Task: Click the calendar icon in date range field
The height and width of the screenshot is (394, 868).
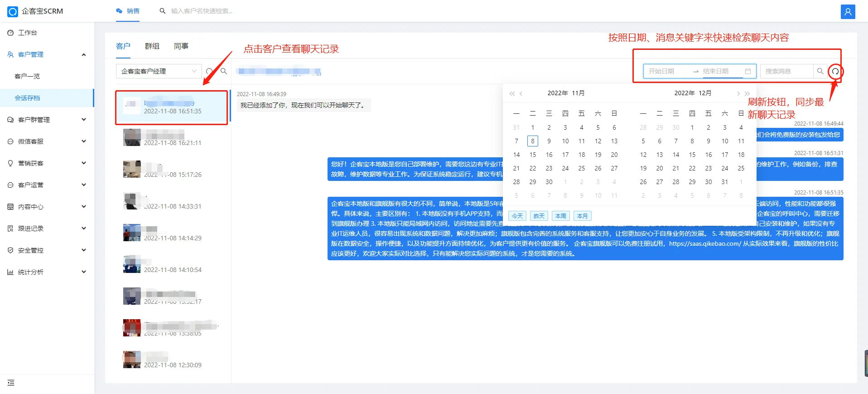Action: [748, 71]
